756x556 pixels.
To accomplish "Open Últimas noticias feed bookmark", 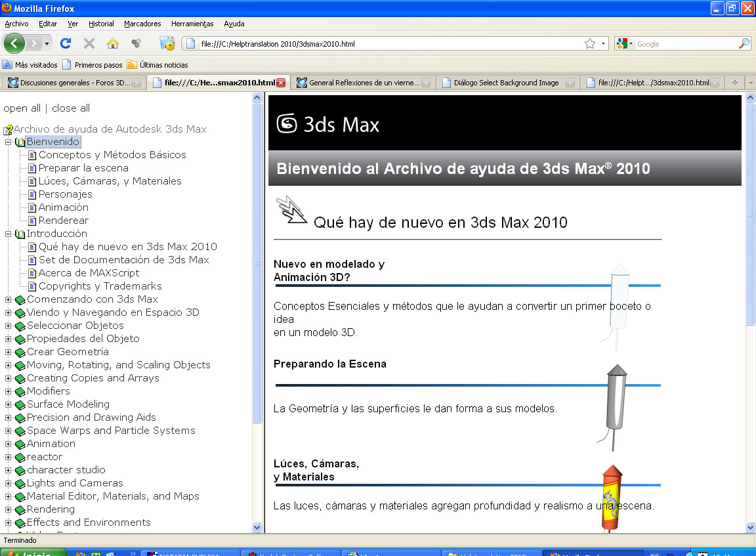I will (x=157, y=64).
